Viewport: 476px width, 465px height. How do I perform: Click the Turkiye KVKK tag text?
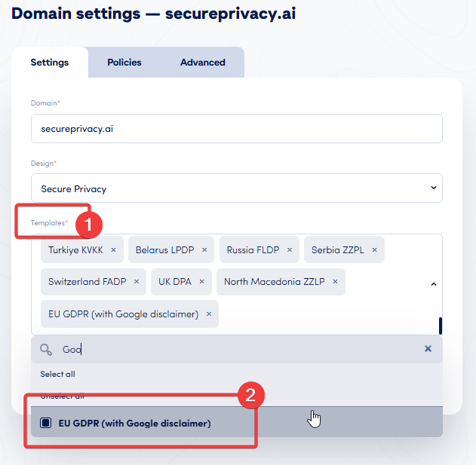pos(75,250)
